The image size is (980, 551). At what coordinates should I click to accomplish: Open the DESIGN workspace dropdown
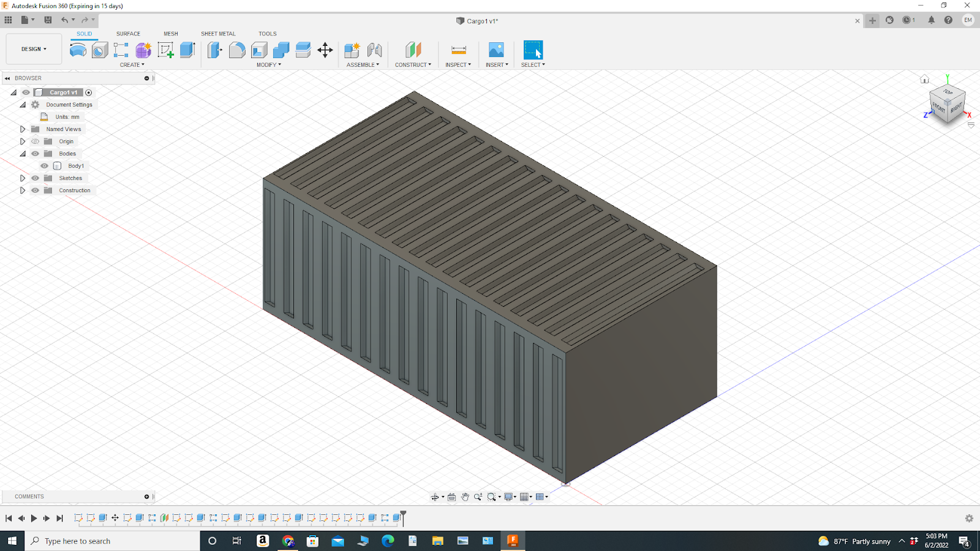34,49
